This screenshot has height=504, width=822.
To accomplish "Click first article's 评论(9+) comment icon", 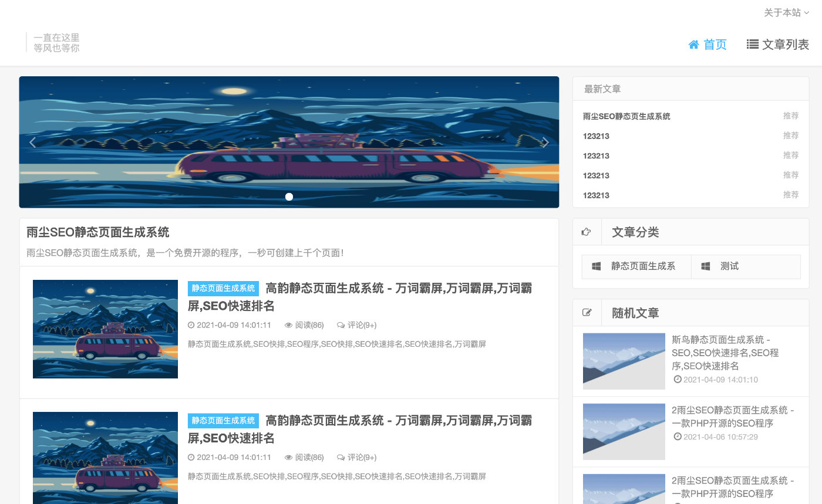I will pyautogui.click(x=341, y=325).
